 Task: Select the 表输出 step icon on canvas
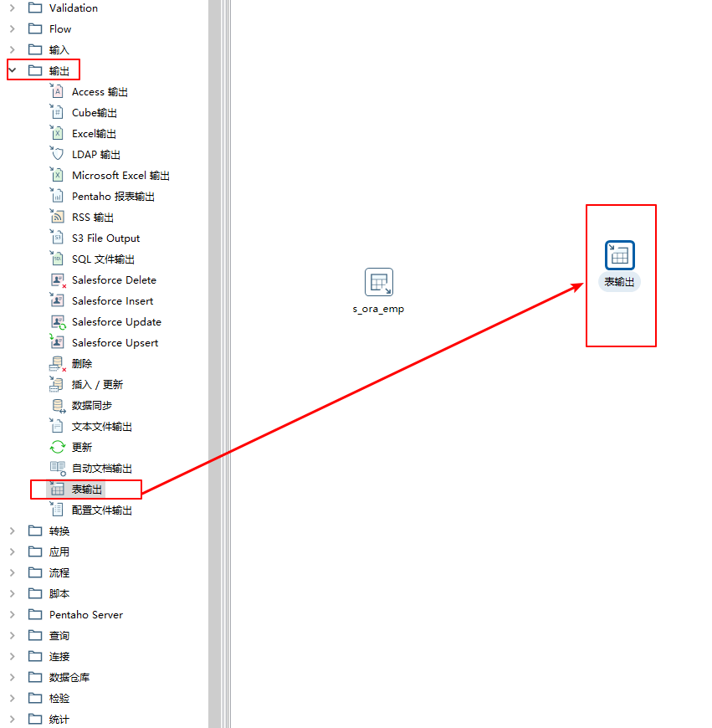(620, 255)
